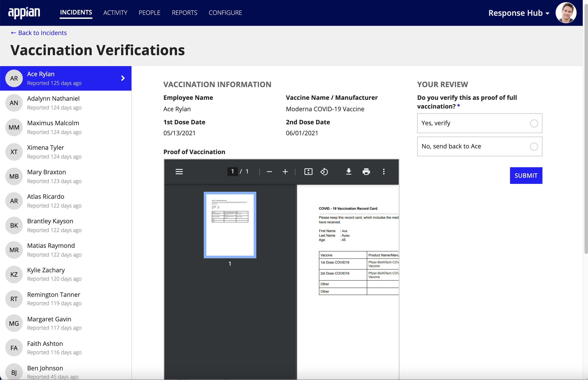Viewport: 588px width, 380px height.
Task: Expand Ace Rylan's incident record
Action: point(122,78)
